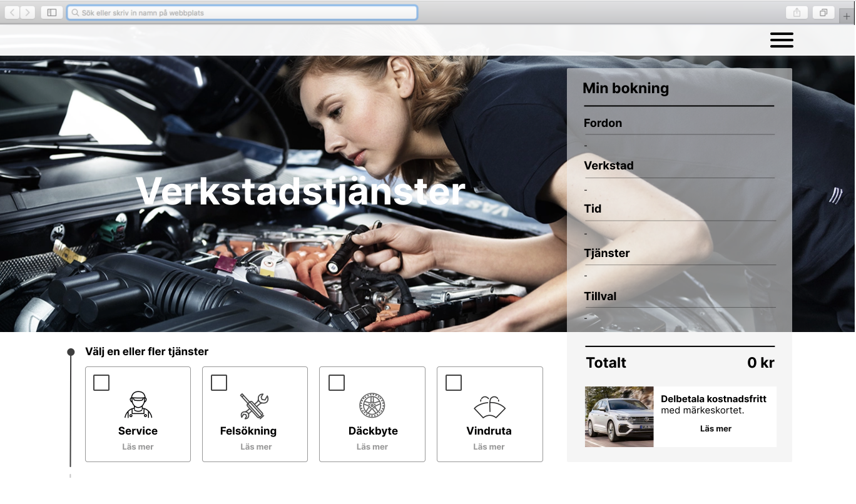Go forward with browser forward arrow

click(28, 13)
